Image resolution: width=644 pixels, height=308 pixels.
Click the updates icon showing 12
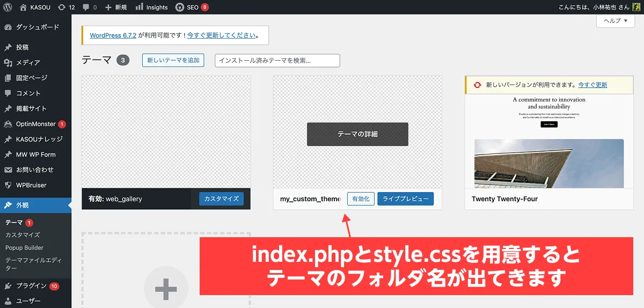[62, 8]
